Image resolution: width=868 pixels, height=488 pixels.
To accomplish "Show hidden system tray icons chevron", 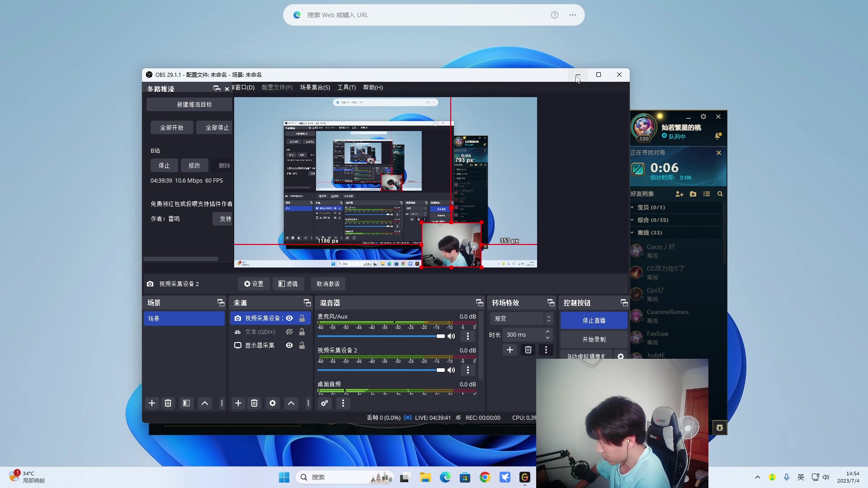I will point(758,477).
